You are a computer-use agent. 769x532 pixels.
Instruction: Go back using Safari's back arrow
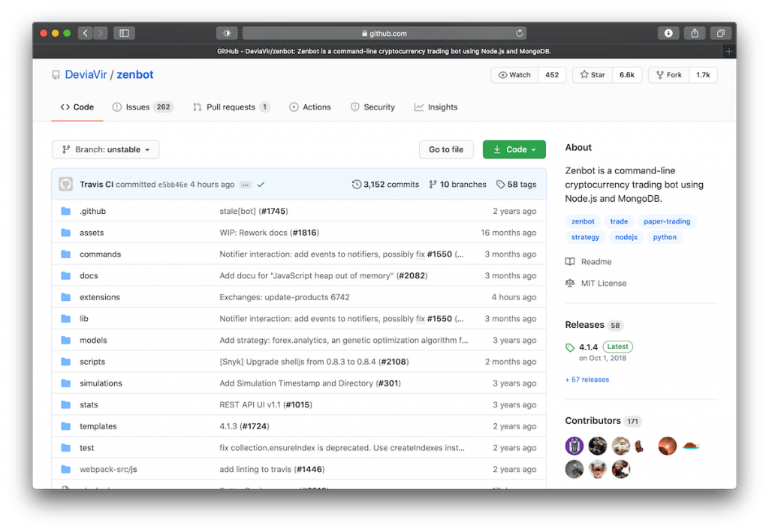click(86, 33)
